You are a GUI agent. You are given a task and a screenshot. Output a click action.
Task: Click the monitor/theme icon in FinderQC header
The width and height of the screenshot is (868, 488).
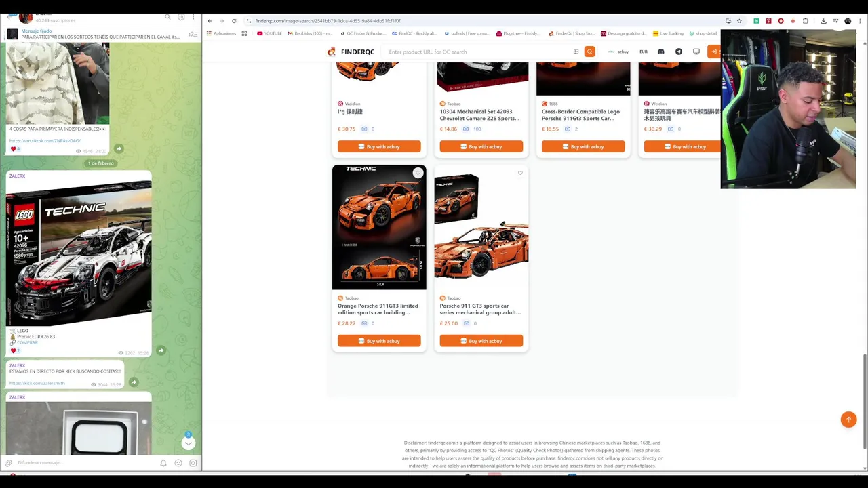pos(696,52)
